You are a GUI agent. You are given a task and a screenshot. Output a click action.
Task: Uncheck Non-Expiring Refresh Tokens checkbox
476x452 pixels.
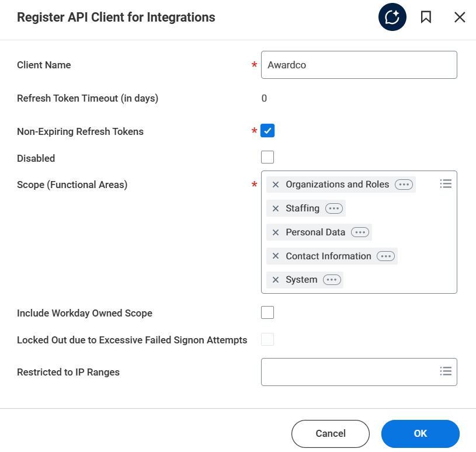(267, 131)
